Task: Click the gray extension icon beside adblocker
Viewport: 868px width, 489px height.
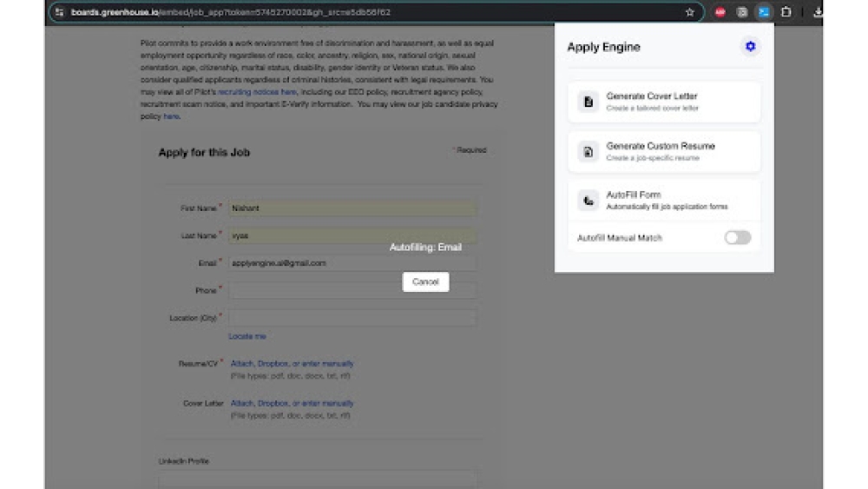Action: (742, 12)
